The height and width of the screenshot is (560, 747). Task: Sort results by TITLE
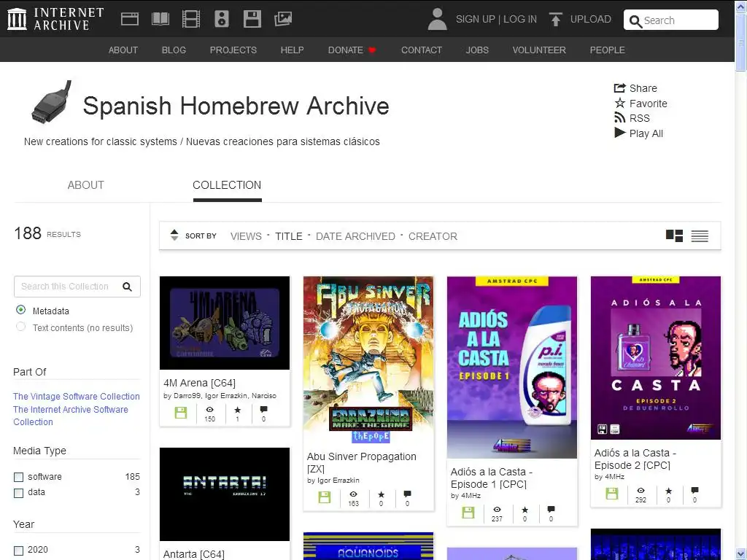tap(289, 236)
